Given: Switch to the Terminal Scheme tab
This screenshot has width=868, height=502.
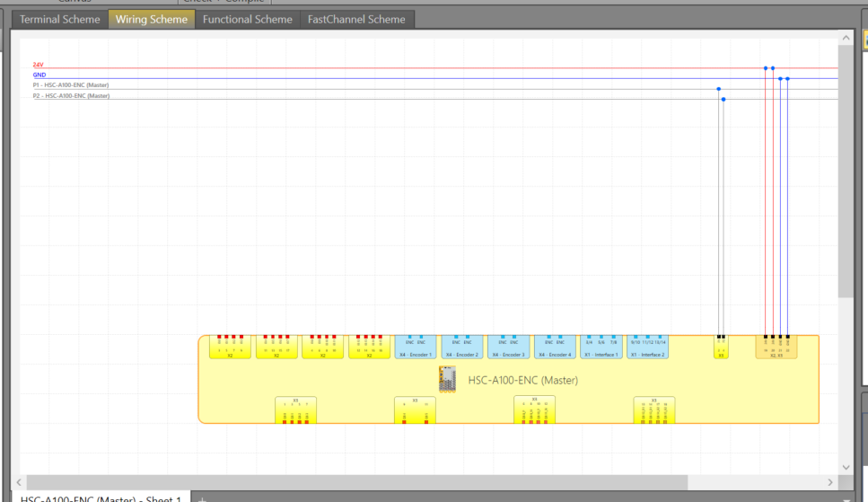Looking at the screenshot, I should click(60, 20).
